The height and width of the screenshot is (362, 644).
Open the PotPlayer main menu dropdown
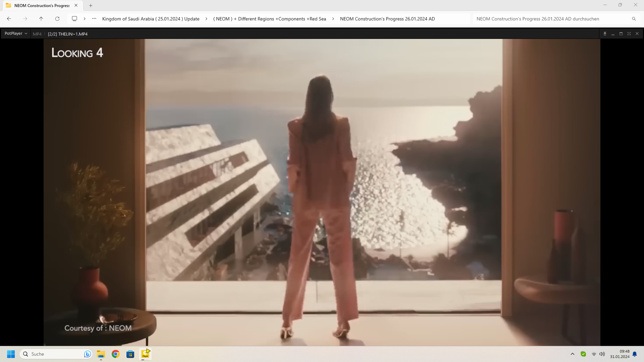pos(16,34)
